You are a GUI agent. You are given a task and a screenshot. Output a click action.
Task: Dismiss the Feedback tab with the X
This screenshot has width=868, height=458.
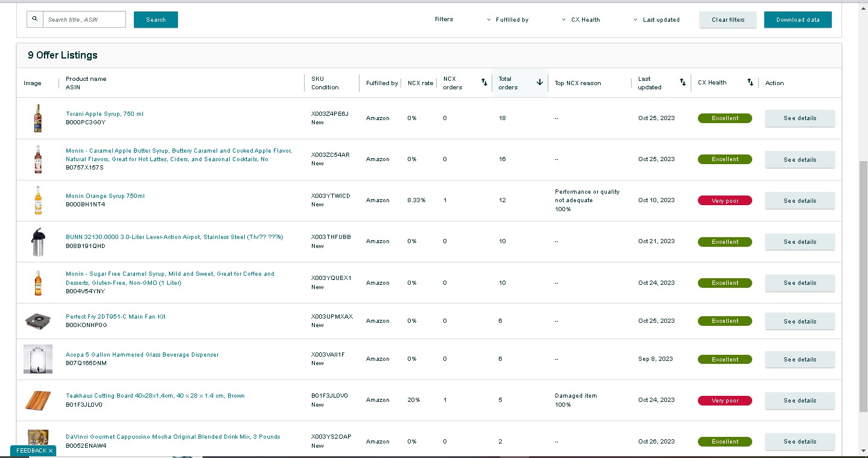tap(51, 451)
